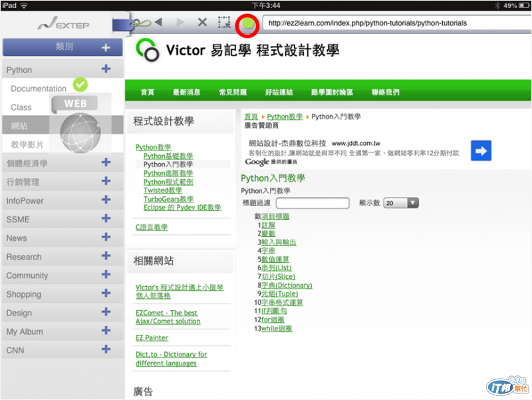532x400 pixels.
Task: Tap the battery indicator in status bar
Action: [523, 5]
